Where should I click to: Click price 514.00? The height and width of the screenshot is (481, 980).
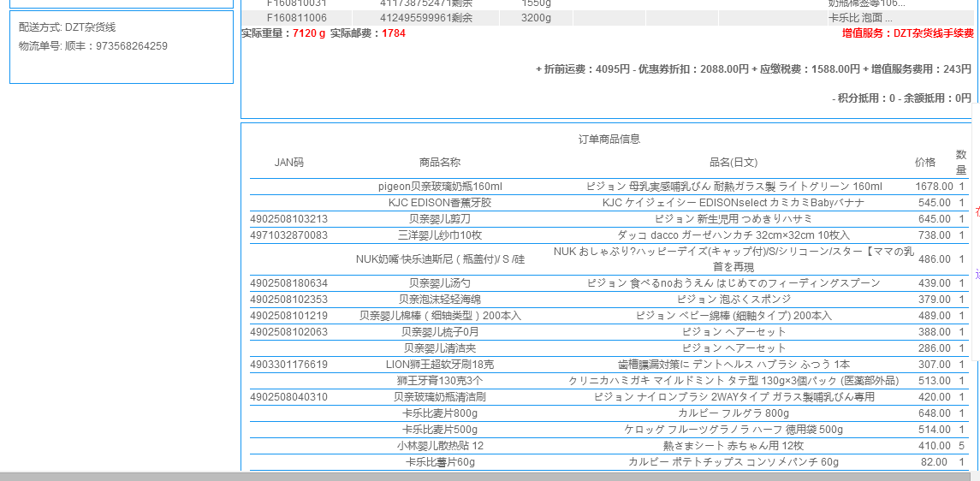click(935, 430)
